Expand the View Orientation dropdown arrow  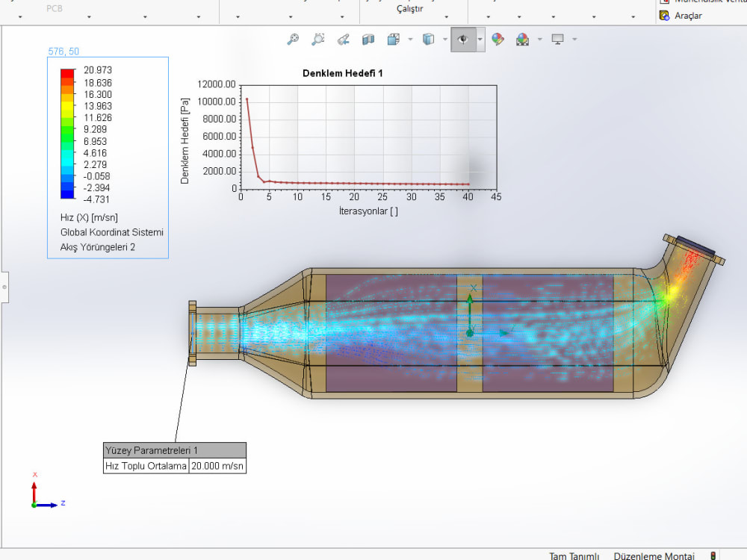(409, 39)
